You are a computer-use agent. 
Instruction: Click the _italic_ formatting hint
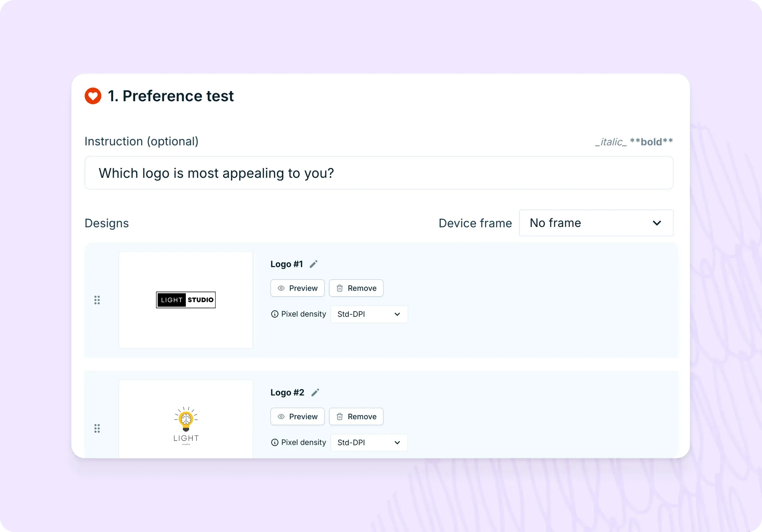coord(611,142)
